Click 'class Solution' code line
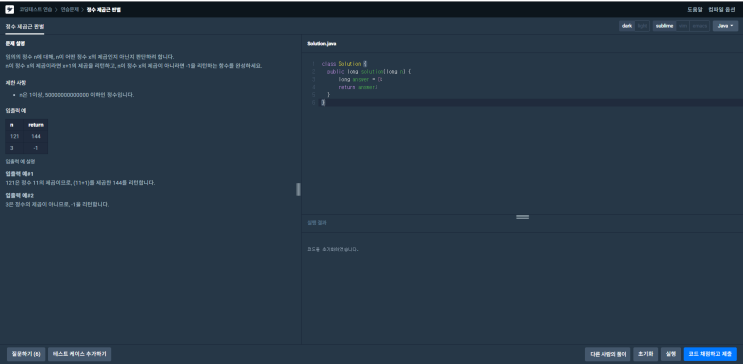The height and width of the screenshot is (364, 743). point(344,64)
